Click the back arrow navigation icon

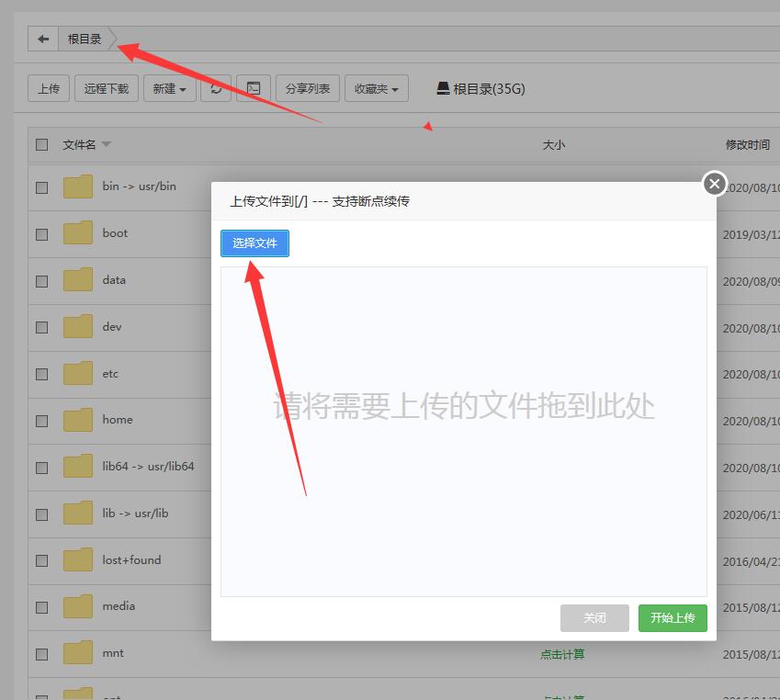pos(43,40)
